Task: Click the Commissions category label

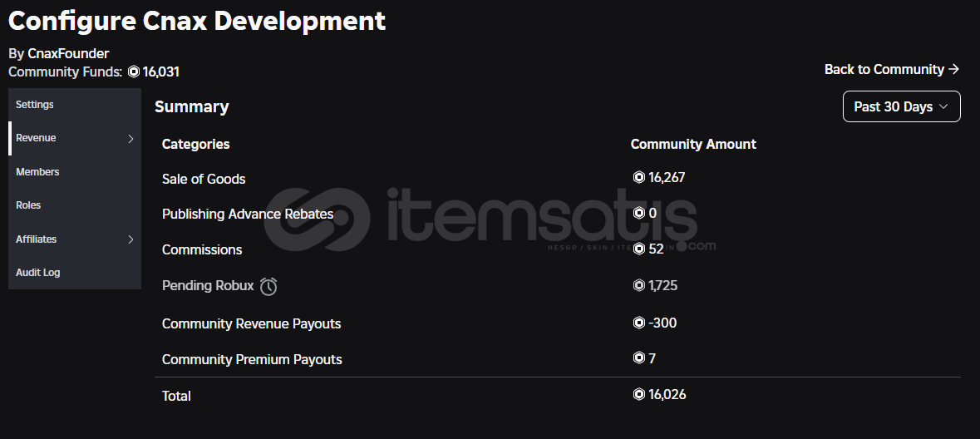Action: [x=202, y=250]
